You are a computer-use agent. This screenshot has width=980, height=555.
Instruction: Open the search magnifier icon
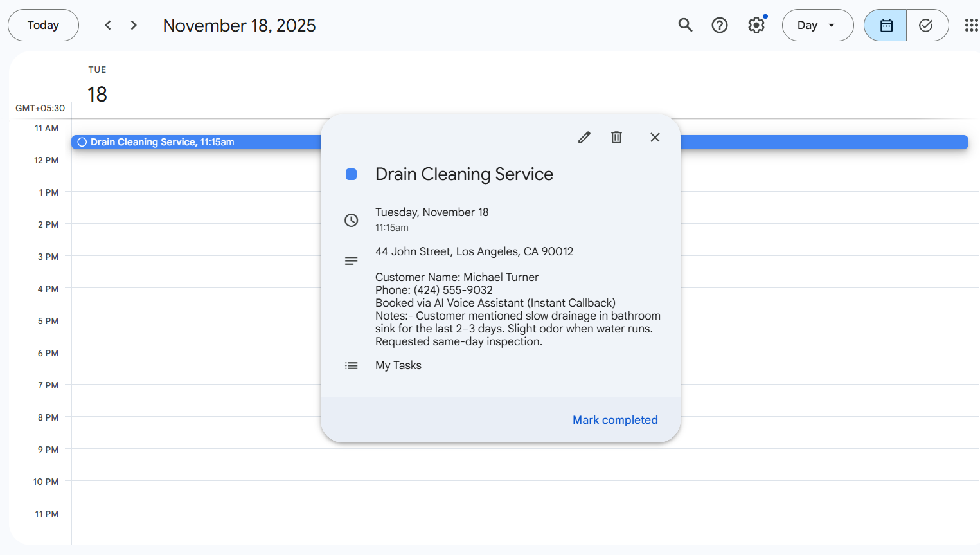[x=685, y=25]
